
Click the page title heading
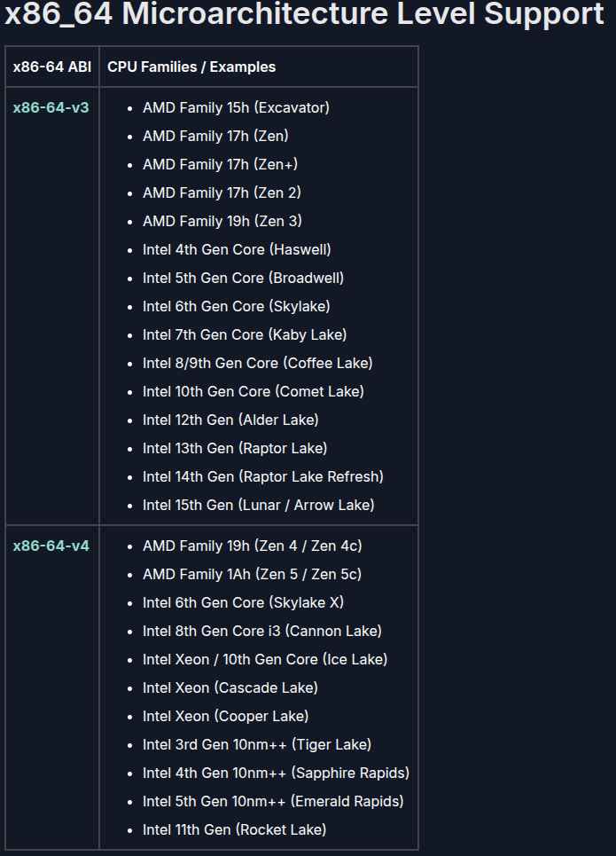pos(304,15)
